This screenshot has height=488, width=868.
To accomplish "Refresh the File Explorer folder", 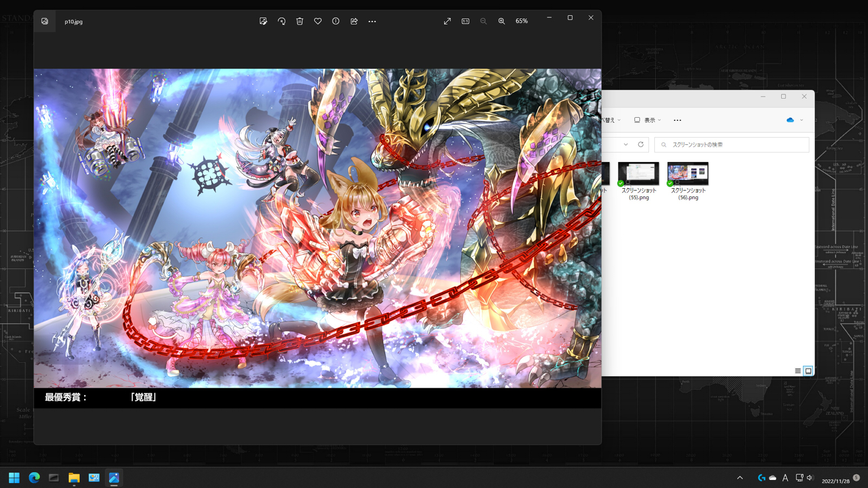I will 641,145.
